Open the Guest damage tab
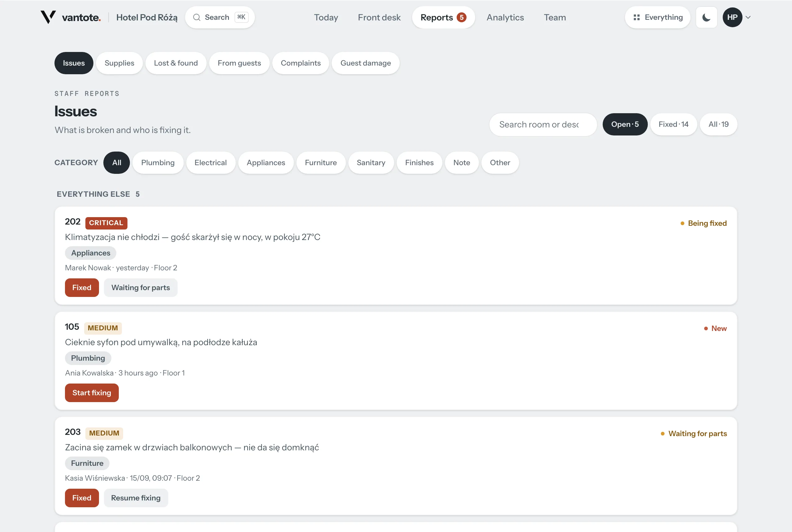Image resolution: width=792 pixels, height=532 pixels. (x=365, y=63)
